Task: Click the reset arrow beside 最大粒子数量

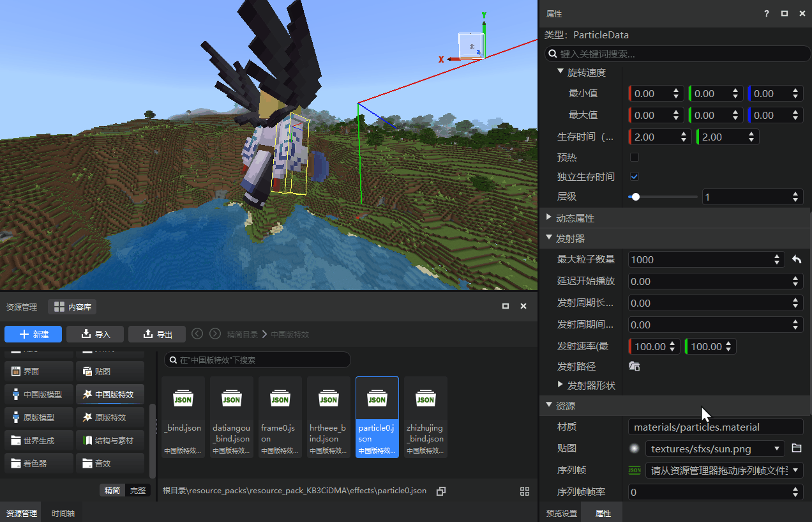Action: tap(797, 259)
